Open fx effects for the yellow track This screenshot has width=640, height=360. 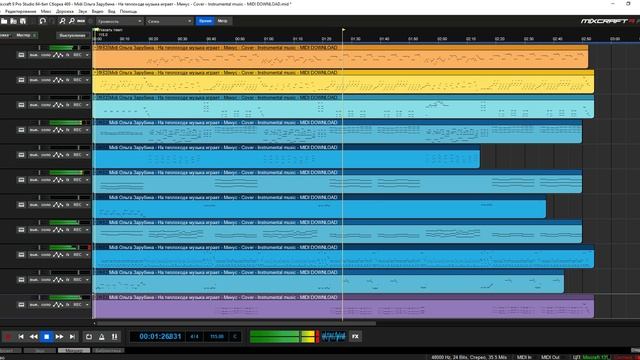point(68,80)
